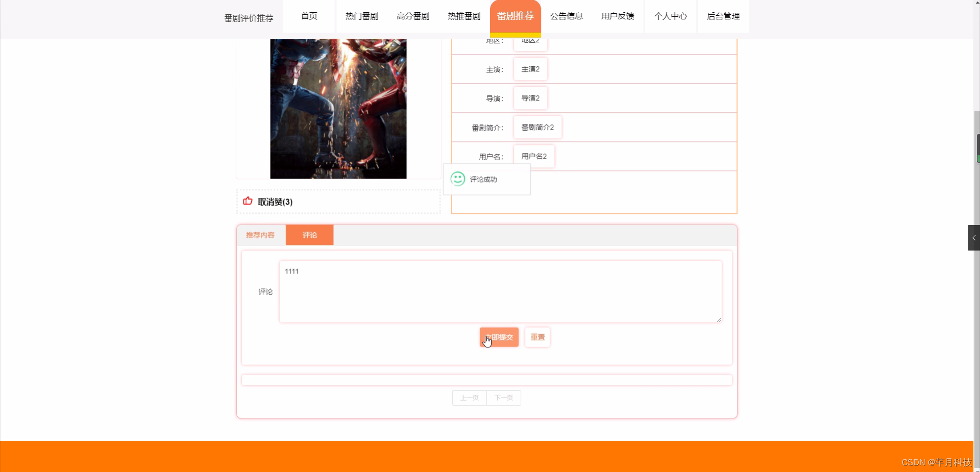Click the 番剧评价推荐 site logo

pyautogui.click(x=248, y=17)
